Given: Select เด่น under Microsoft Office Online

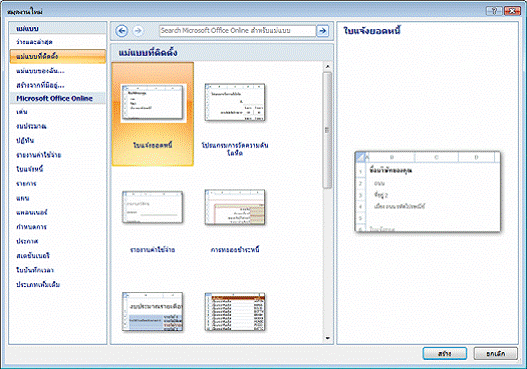Looking at the screenshot, I should click(x=22, y=112).
